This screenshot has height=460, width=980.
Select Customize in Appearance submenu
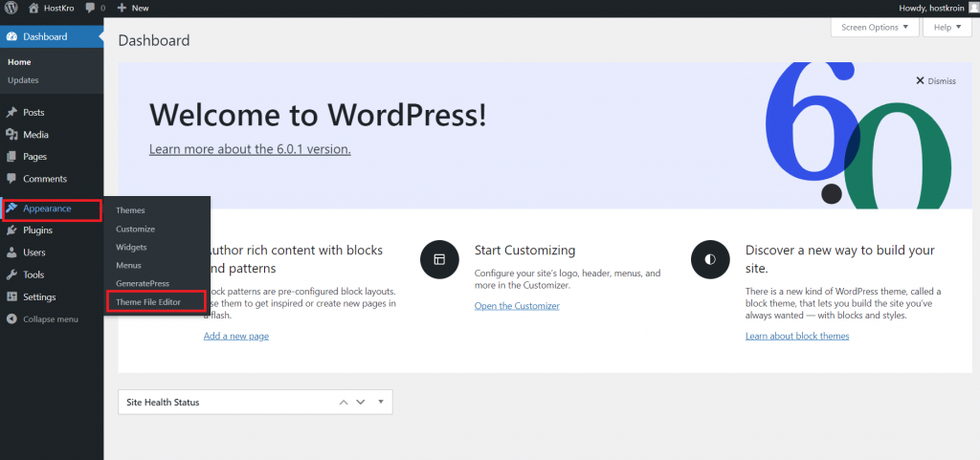pos(135,230)
